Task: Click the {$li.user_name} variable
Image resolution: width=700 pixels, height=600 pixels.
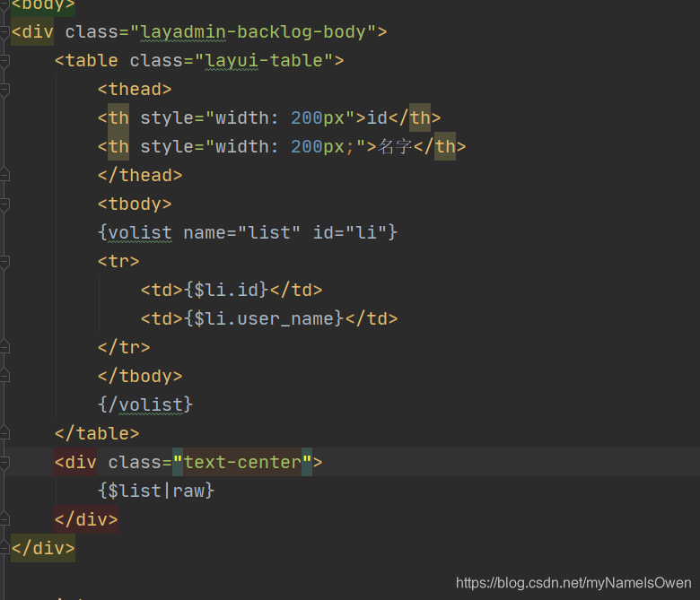Action: [x=264, y=318]
